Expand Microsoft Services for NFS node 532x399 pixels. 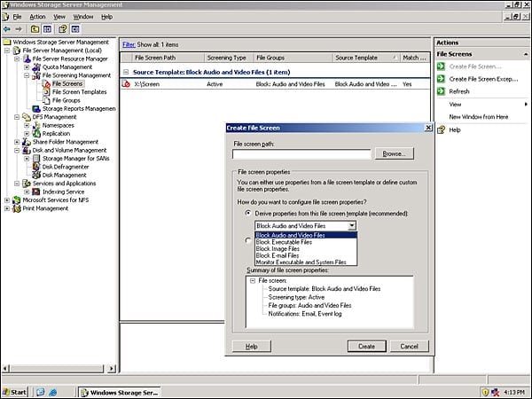[x=7, y=200]
